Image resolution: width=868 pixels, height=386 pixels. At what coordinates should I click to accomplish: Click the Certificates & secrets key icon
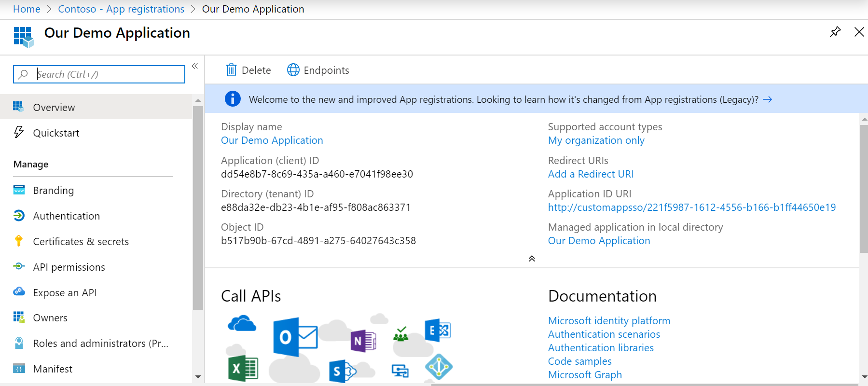pos(19,241)
